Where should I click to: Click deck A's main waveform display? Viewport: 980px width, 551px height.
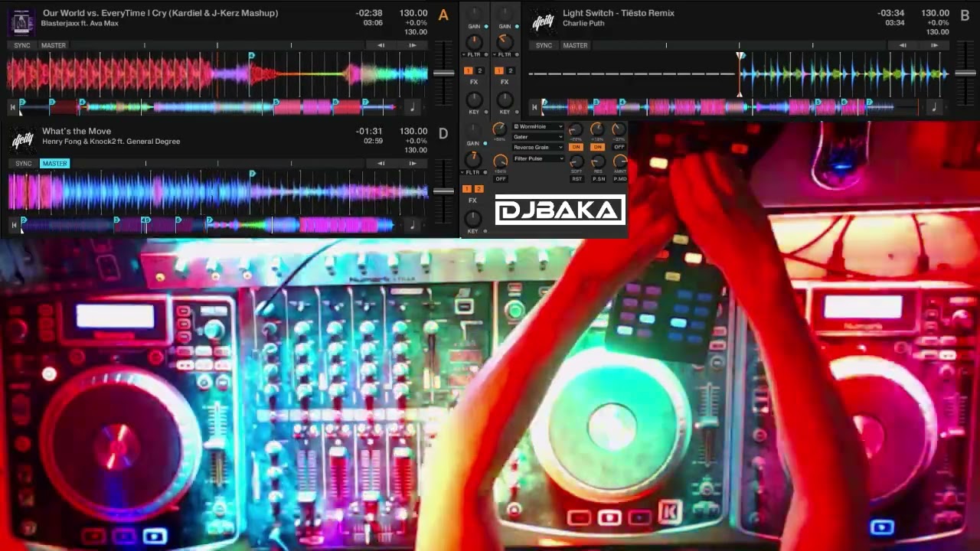click(x=218, y=74)
